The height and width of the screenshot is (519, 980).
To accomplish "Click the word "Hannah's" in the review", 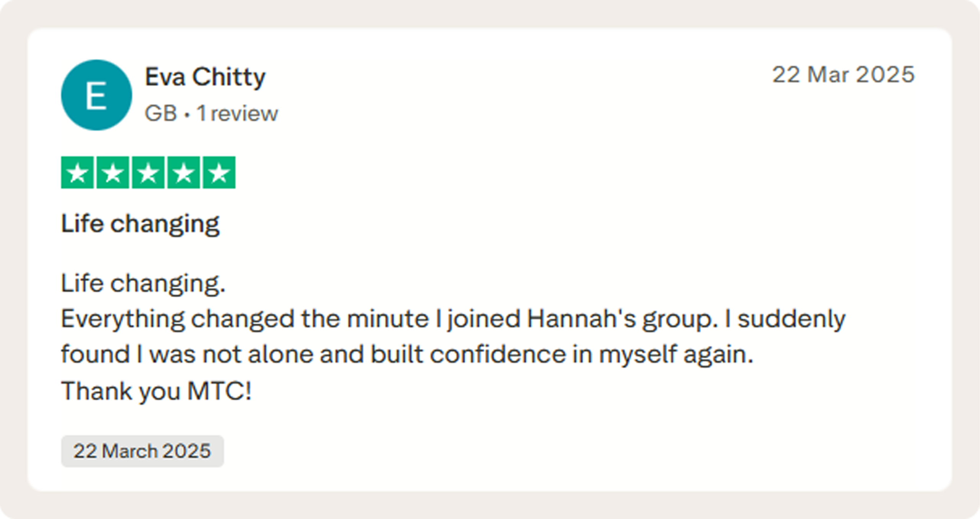I will pos(581,319).
